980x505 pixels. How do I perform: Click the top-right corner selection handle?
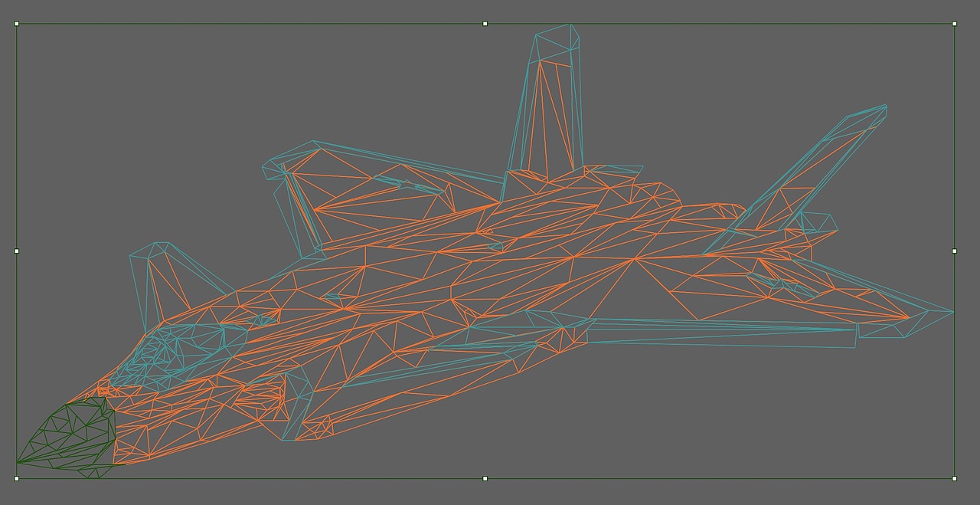(x=954, y=24)
